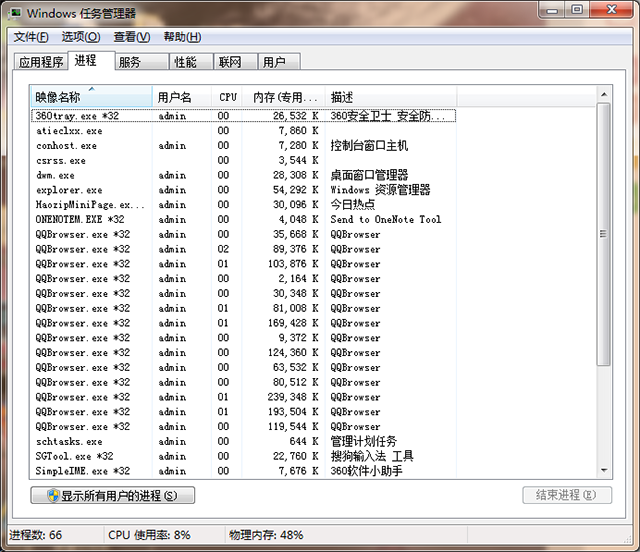This screenshot has height=552, width=640.
Task: Click the scrollbar up arrow
Action: pyautogui.click(x=603, y=97)
